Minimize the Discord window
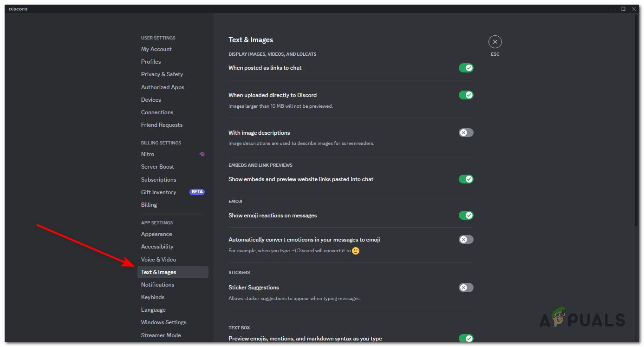Screen dimensions: 644x347 click(x=612, y=9)
